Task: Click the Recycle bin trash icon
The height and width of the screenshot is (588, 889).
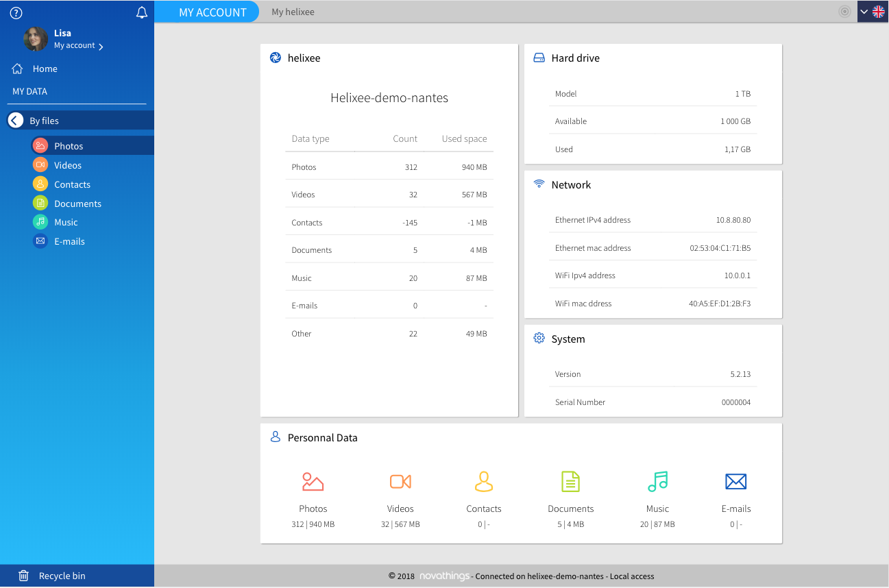Action: click(x=23, y=576)
